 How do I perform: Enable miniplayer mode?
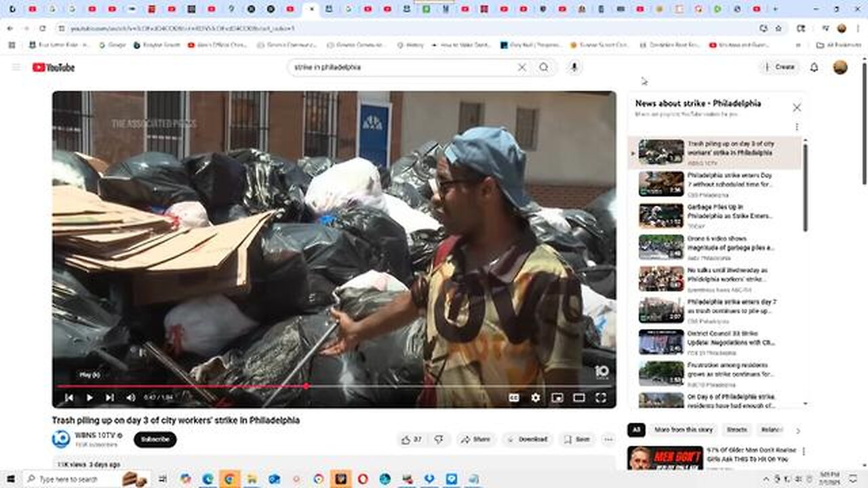point(557,398)
